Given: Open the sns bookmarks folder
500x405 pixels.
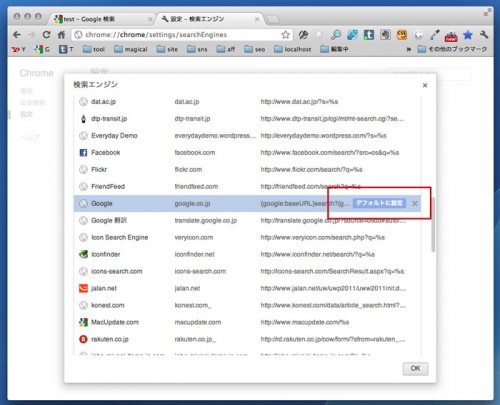Looking at the screenshot, I should pos(197,49).
